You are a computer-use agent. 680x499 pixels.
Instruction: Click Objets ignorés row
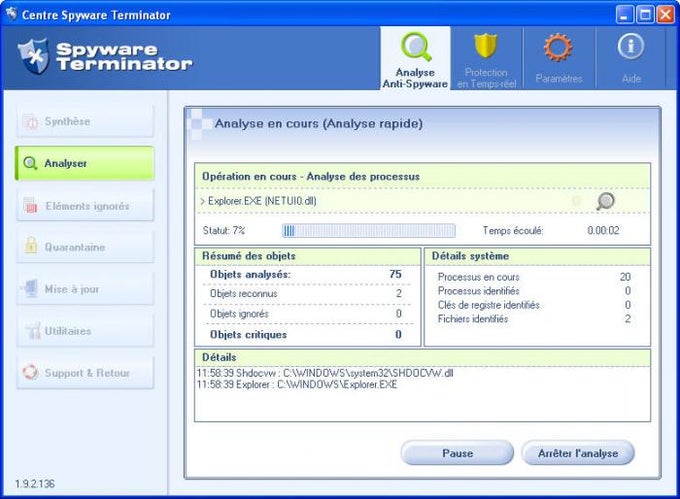click(x=306, y=313)
